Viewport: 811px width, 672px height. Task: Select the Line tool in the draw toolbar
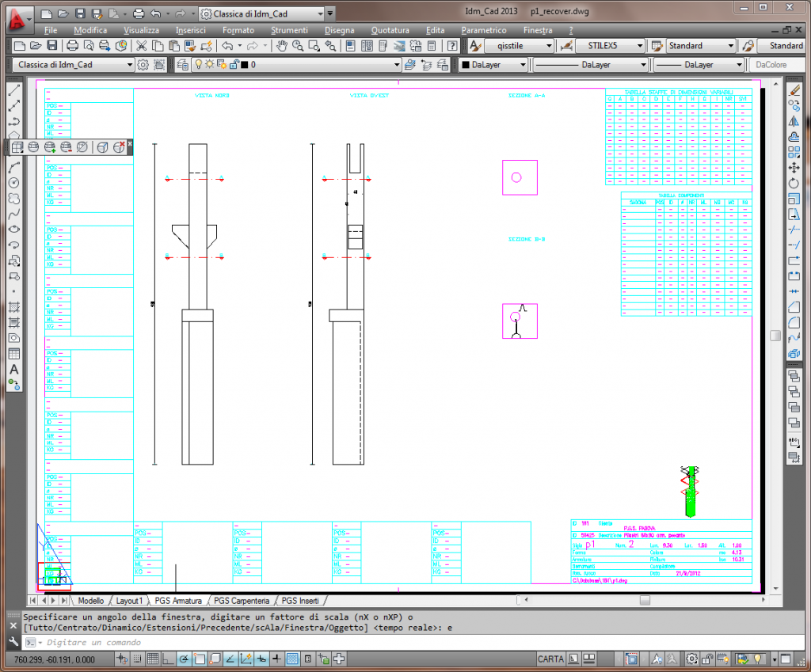(x=13, y=90)
